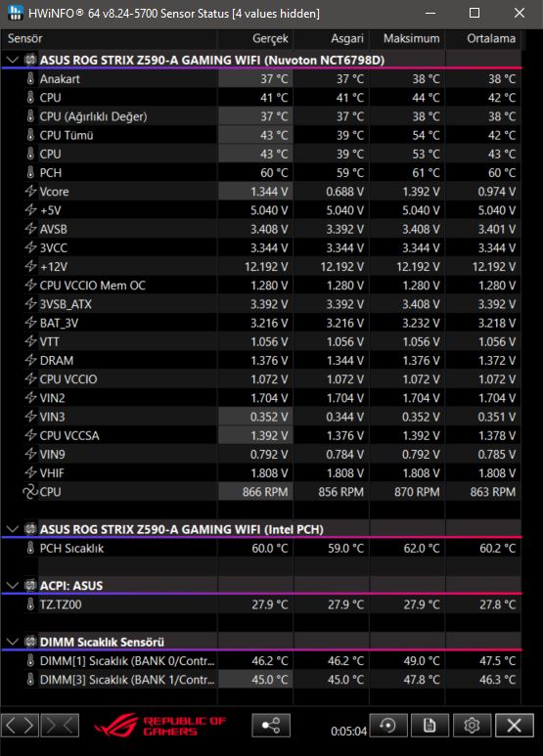Image resolution: width=543 pixels, height=756 pixels.
Task: Select the PCH Sıcaklık sensor row
Action: pyautogui.click(x=260, y=549)
